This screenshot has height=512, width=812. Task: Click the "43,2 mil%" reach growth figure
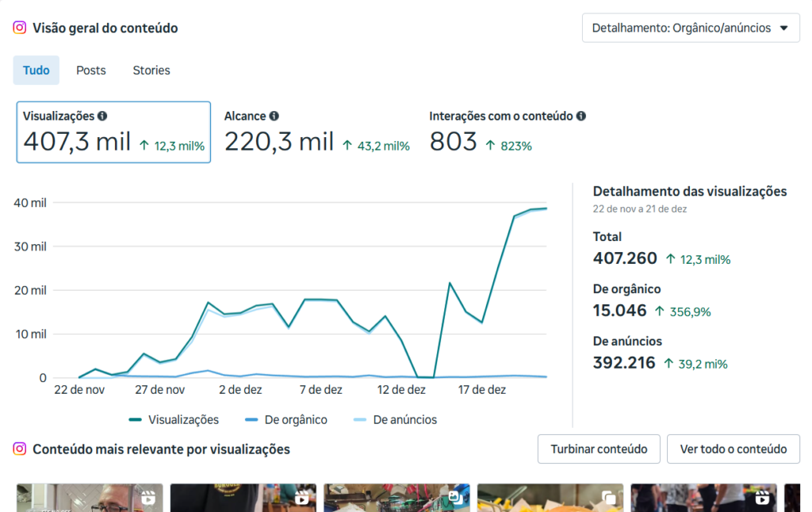[383, 147]
